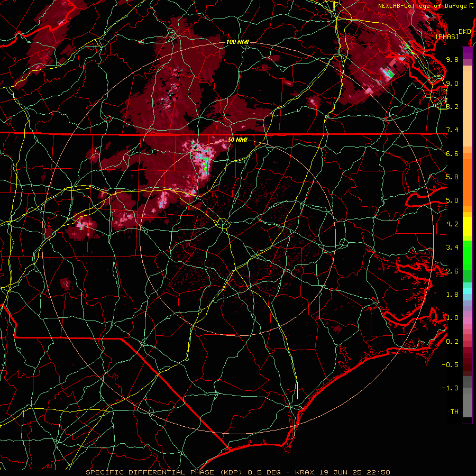This screenshot has height=476, width=476.
Task: Click the 19 JUN 25 22:50 timestamp
Action: click(x=354, y=472)
